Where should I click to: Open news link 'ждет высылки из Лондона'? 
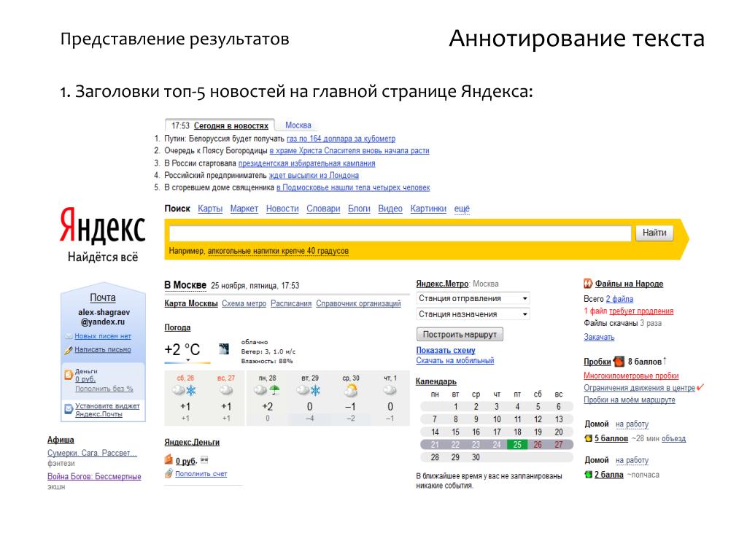(x=314, y=175)
